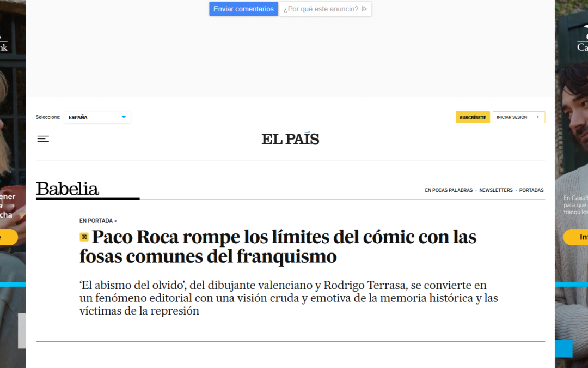Open the ESPAÑA edition dropdown

click(97, 117)
